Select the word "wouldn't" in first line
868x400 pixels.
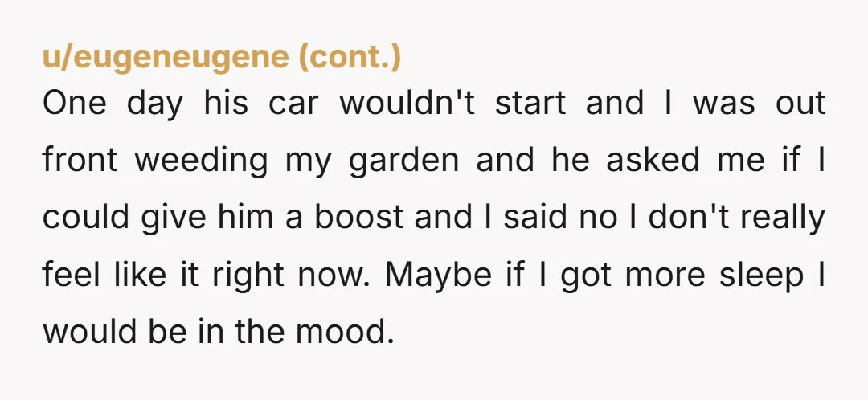pyautogui.click(x=407, y=104)
